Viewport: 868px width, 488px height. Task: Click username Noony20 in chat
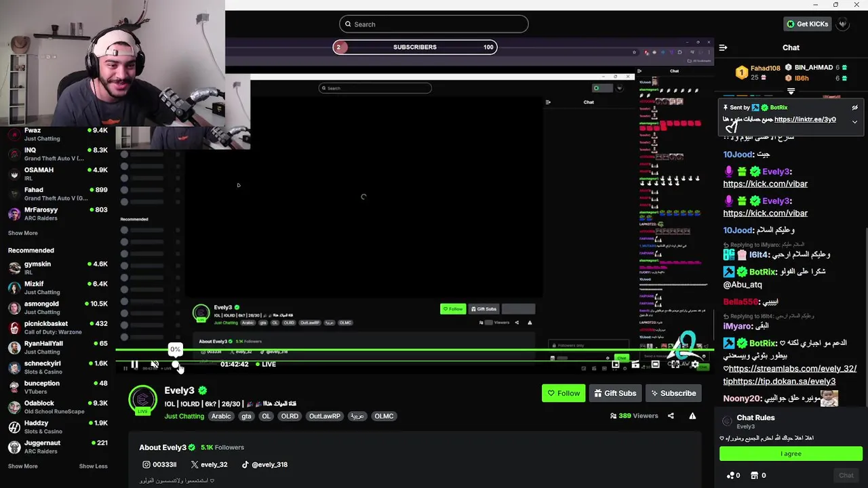tap(741, 400)
